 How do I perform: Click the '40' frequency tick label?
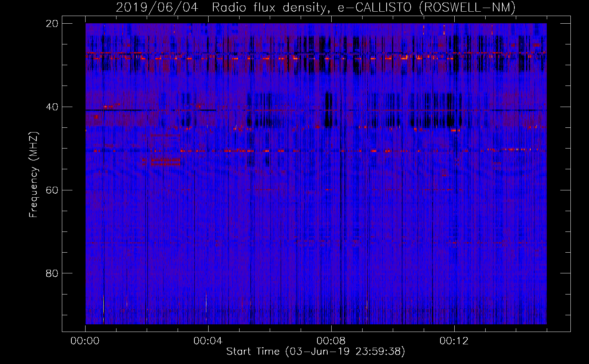point(52,107)
